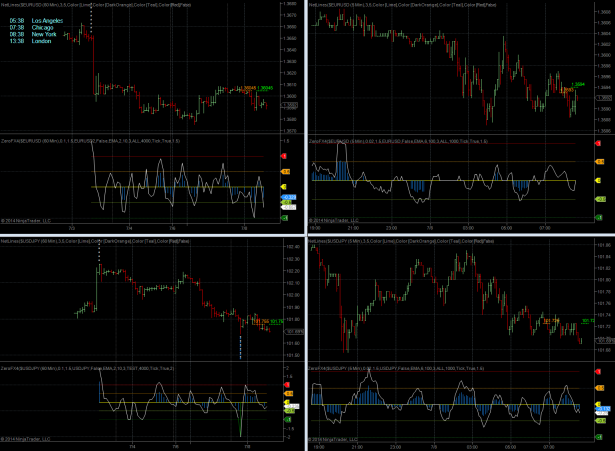Click the current price marker on EURUSD 60 Min price axis
This screenshot has width=615, height=451.
pos(289,105)
